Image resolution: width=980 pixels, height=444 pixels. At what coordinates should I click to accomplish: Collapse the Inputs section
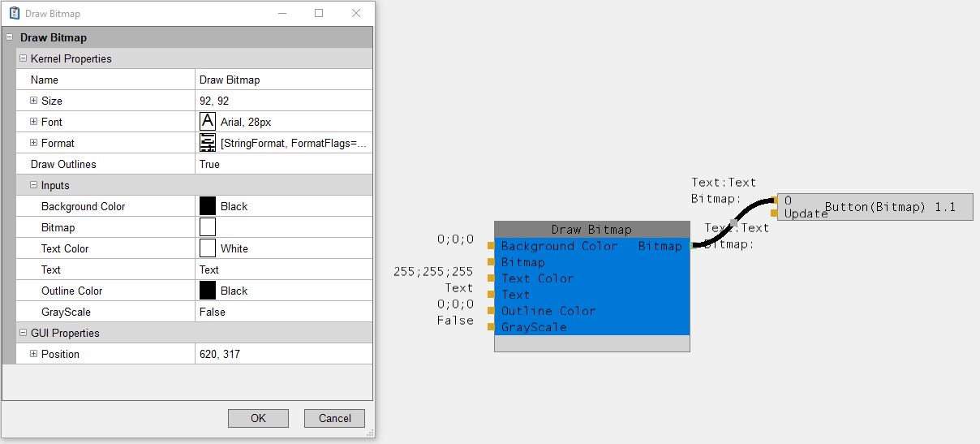(34, 185)
